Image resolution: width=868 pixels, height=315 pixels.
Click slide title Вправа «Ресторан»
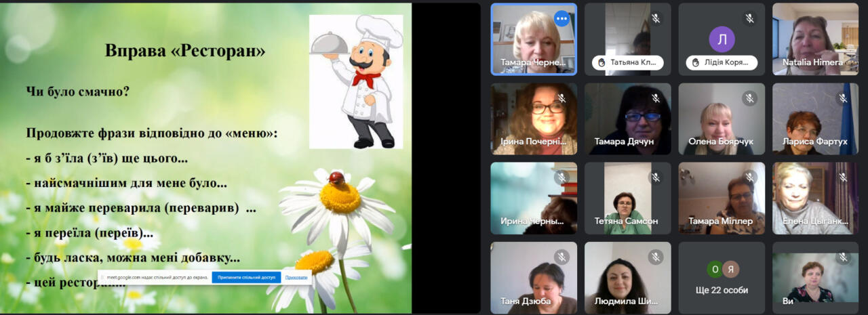(184, 51)
